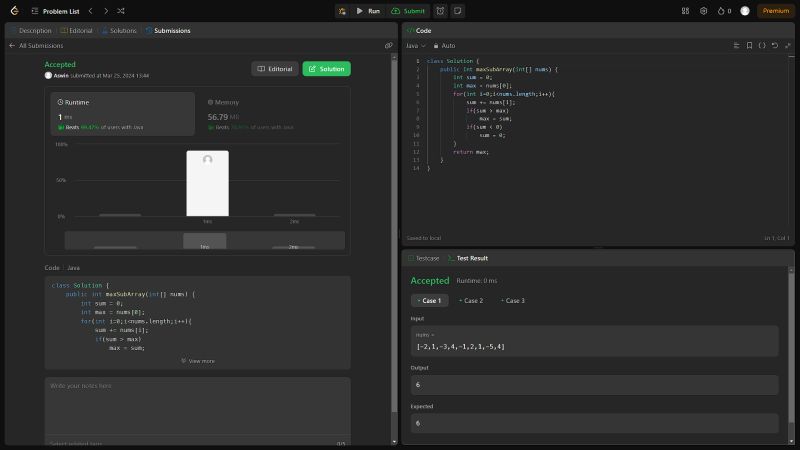Select the Memory stats card

click(x=273, y=114)
